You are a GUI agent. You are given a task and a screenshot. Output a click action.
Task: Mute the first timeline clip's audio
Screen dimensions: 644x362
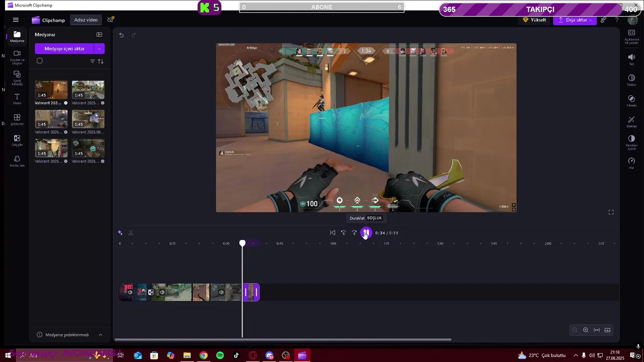pos(130,292)
